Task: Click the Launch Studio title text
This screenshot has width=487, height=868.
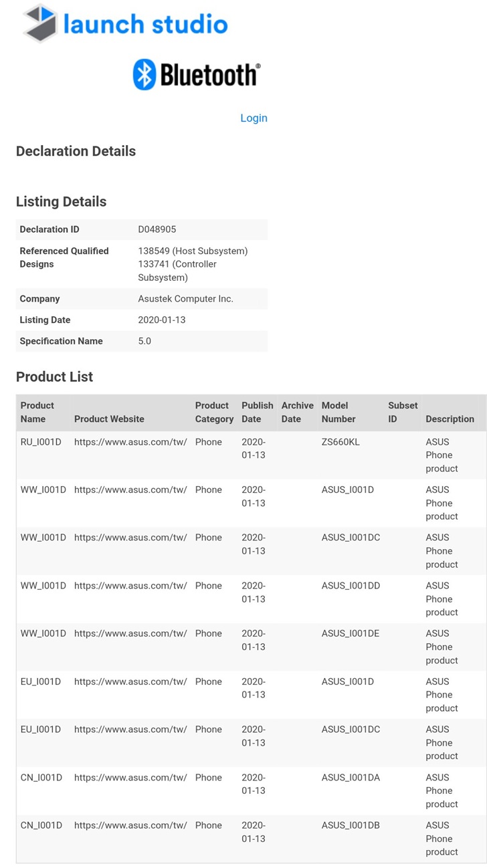Action: pyautogui.click(x=145, y=24)
